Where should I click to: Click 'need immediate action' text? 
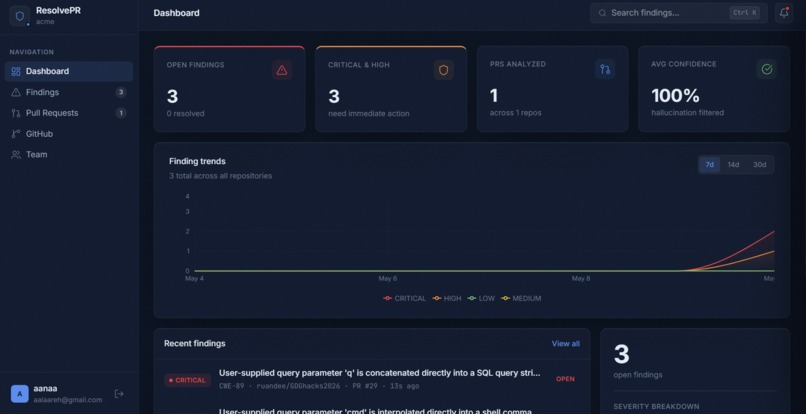(x=369, y=114)
